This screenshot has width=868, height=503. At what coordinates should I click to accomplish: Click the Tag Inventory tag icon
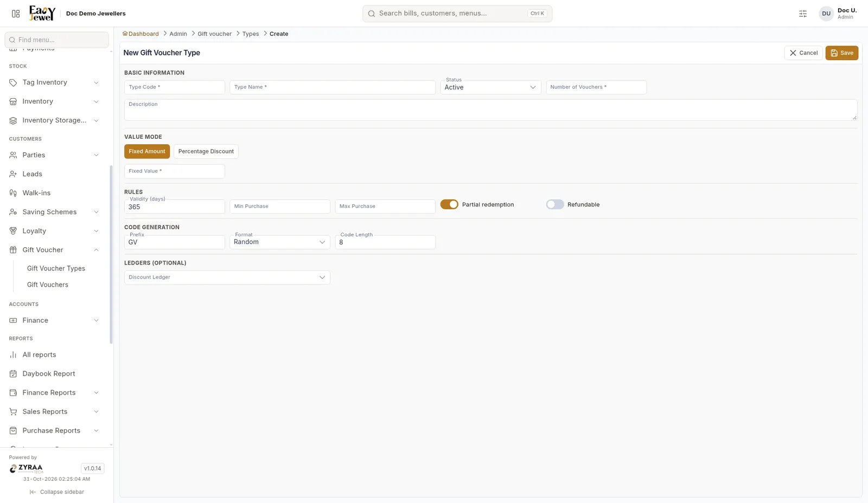(x=13, y=82)
